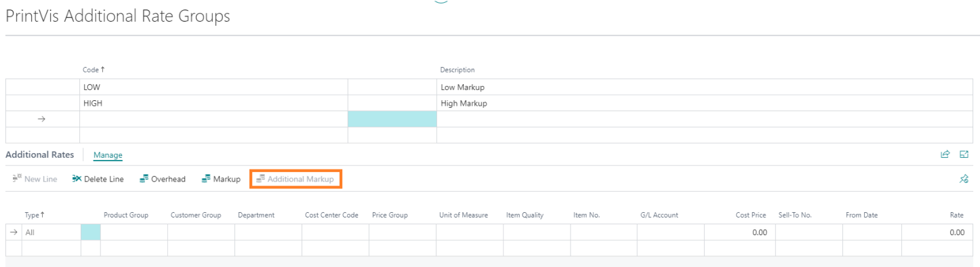The width and height of the screenshot is (980, 267).
Task: Click the Rate column header
Action: coord(957,215)
